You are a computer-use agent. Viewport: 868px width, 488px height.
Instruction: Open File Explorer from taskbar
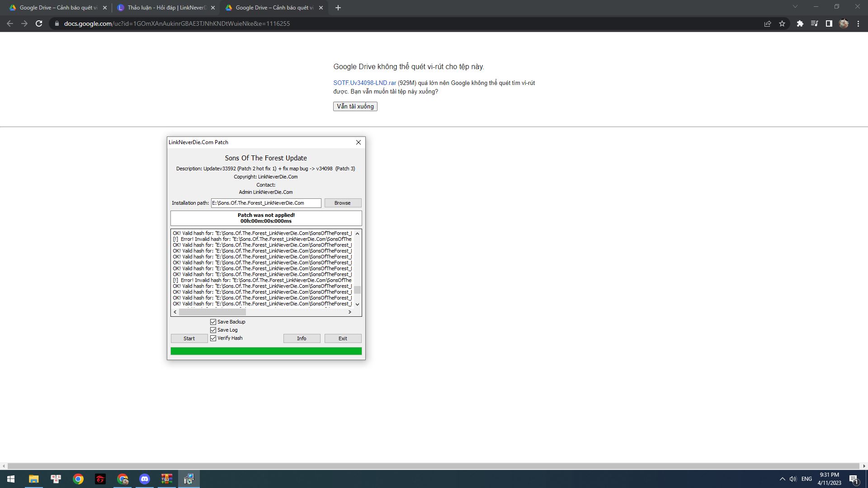click(x=33, y=479)
